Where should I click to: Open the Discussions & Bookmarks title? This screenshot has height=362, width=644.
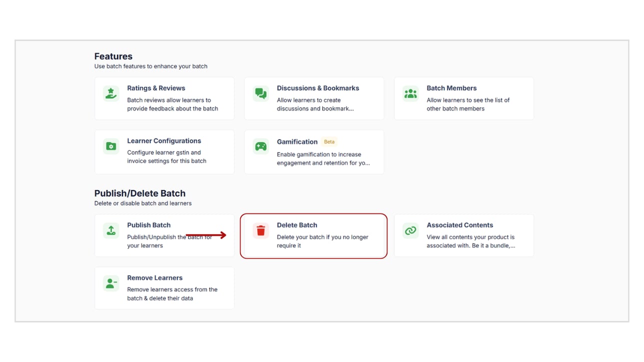point(318,88)
